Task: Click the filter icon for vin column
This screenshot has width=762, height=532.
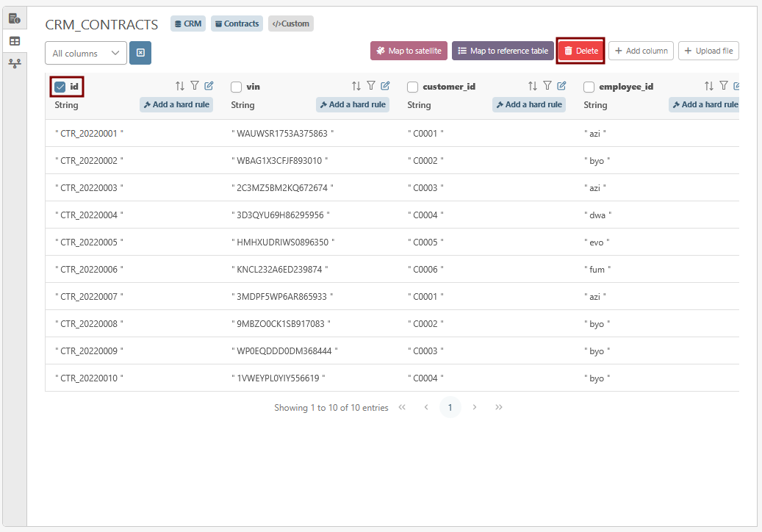Action: [371, 86]
